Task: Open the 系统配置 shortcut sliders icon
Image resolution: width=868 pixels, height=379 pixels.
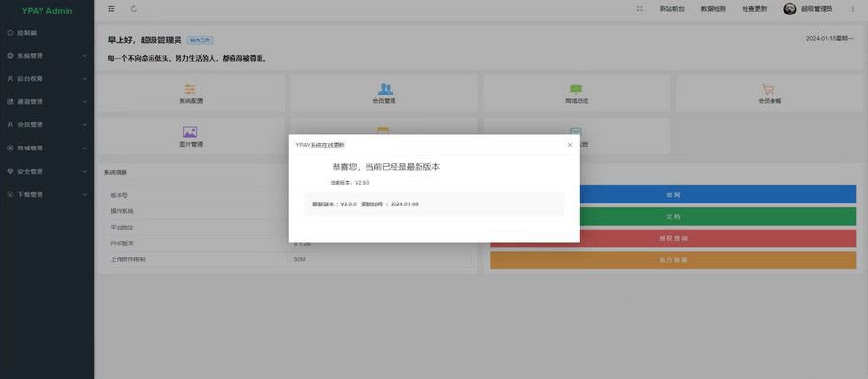Action: coord(190,89)
